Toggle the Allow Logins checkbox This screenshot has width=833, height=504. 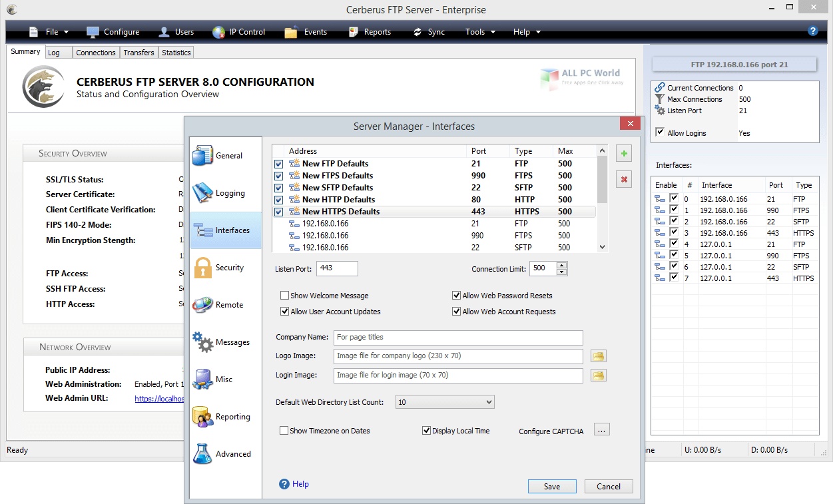(660, 132)
